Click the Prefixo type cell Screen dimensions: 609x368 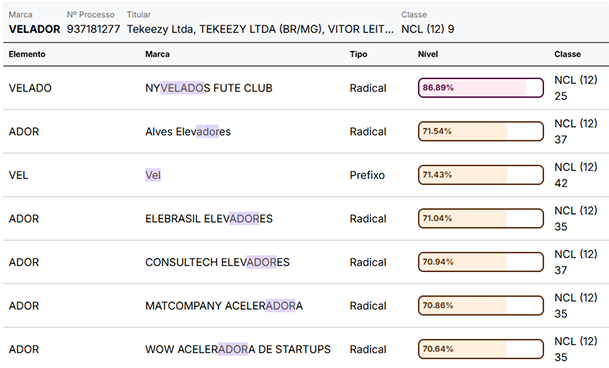[367, 175]
